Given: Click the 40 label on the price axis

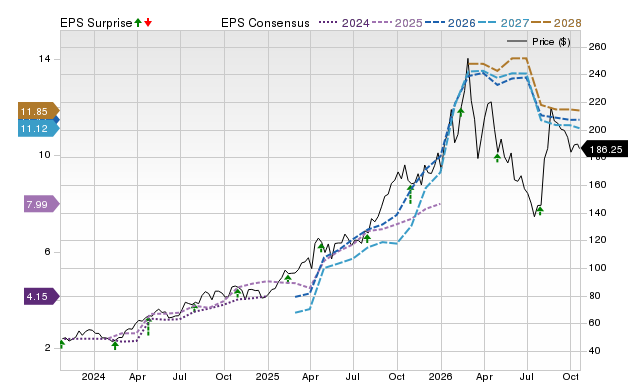Looking at the screenshot, I should click(595, 350).
